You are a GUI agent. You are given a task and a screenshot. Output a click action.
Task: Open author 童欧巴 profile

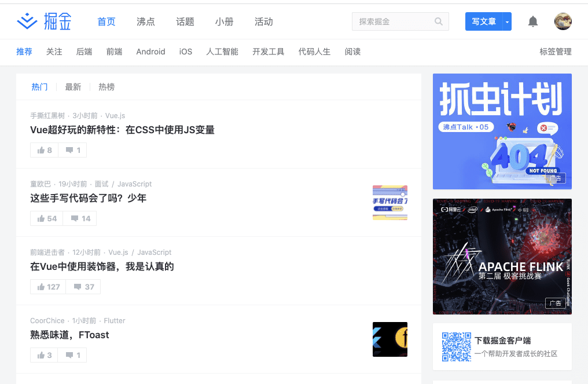[x=41, y=184]
